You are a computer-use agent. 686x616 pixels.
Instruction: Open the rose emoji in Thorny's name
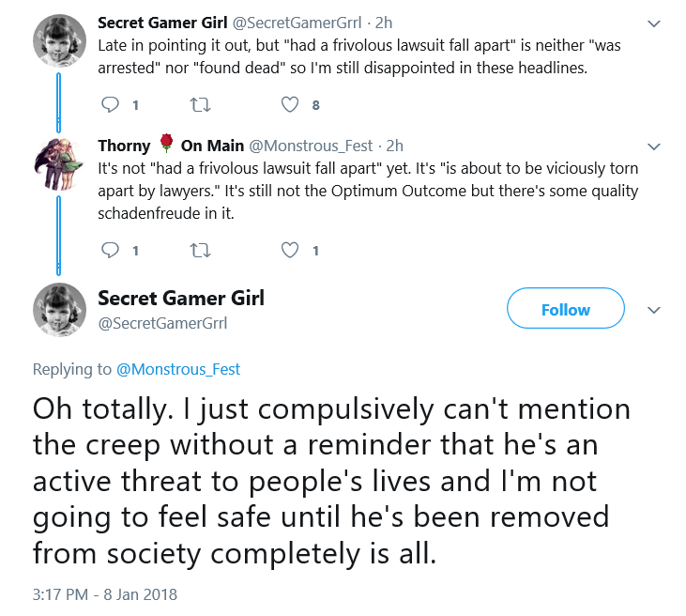[x=166, y=143]
